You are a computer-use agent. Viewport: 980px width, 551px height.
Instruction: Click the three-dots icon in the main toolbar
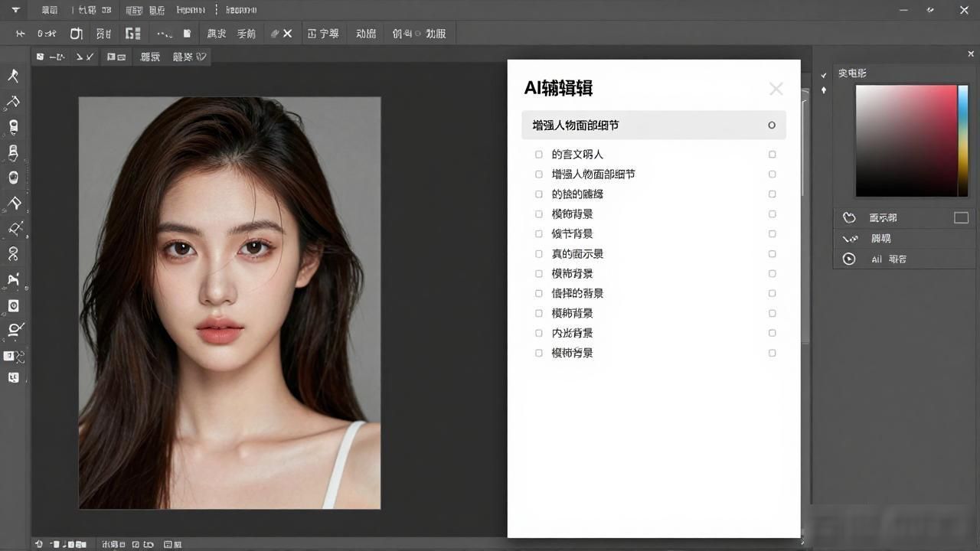(164, 34)
